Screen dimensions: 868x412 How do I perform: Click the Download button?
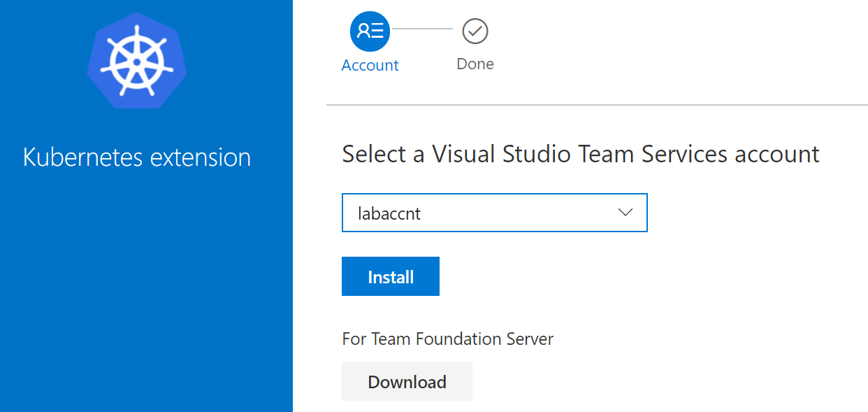point(407,381)
